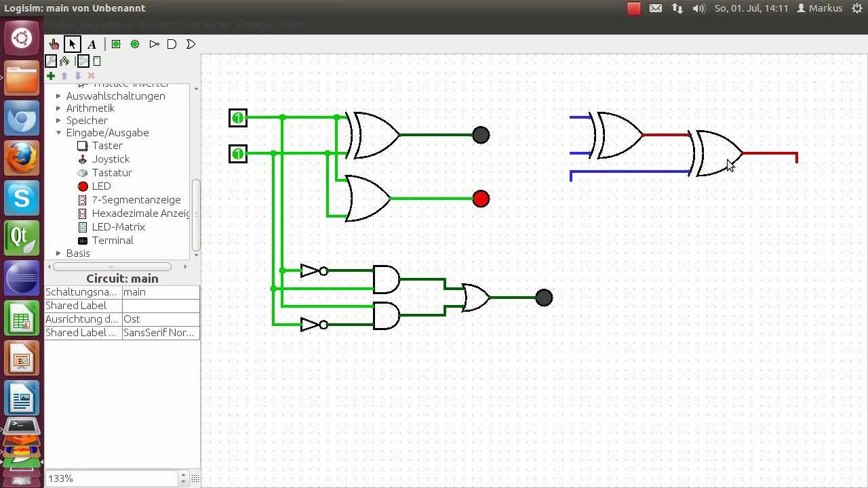Select LED component in the tree
Viewport: 868px width, 488px height.
(x=101, y=186)
